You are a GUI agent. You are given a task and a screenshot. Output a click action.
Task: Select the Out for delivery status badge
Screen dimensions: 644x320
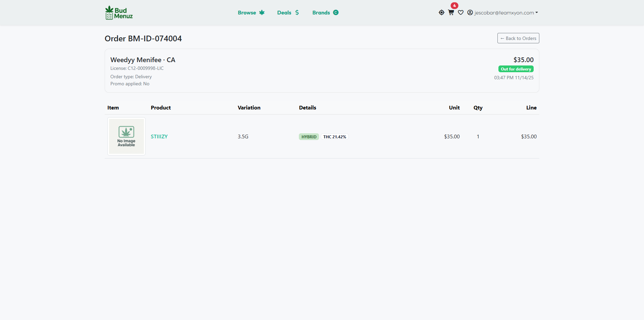(x=516, y=69)
